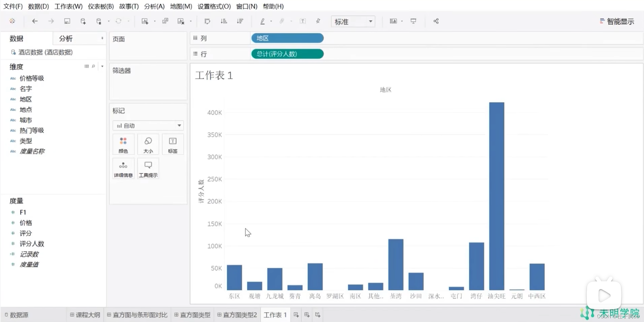Search fields magnifier icon in 维度

point(93,66)
